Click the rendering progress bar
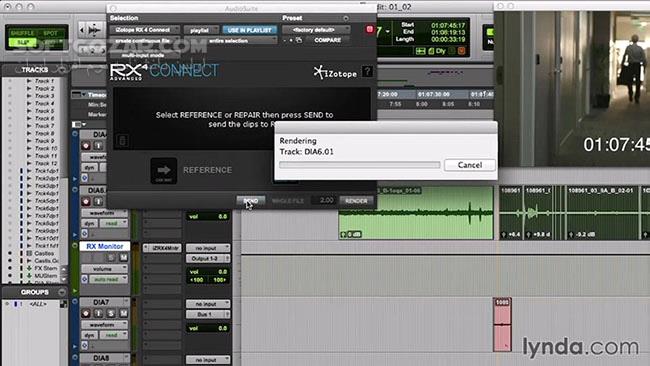This screenshot has width=650, height=366. pyautogui.click(x=359, y=165)
